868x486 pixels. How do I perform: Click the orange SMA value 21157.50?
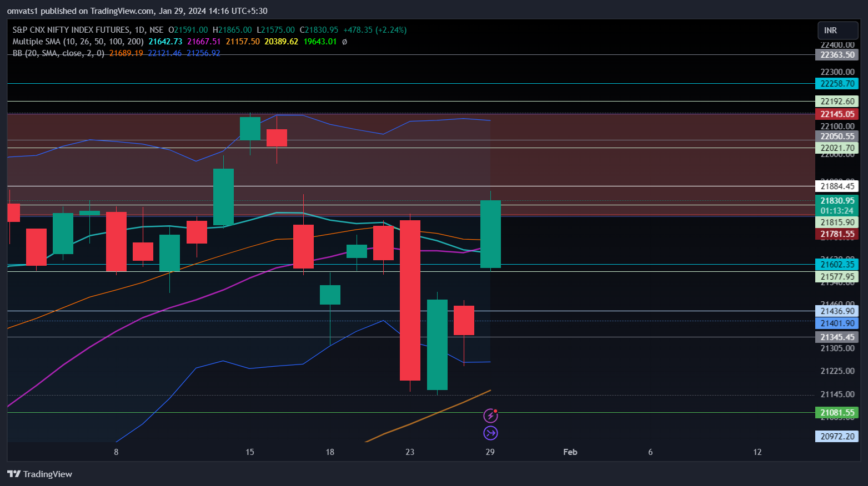(243, 42)
